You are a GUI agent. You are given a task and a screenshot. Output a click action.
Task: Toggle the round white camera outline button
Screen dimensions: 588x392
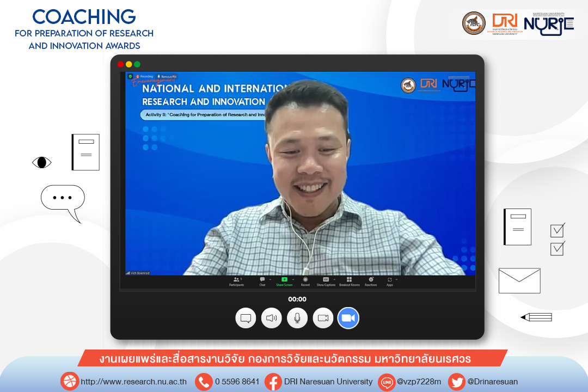(323, 318)
